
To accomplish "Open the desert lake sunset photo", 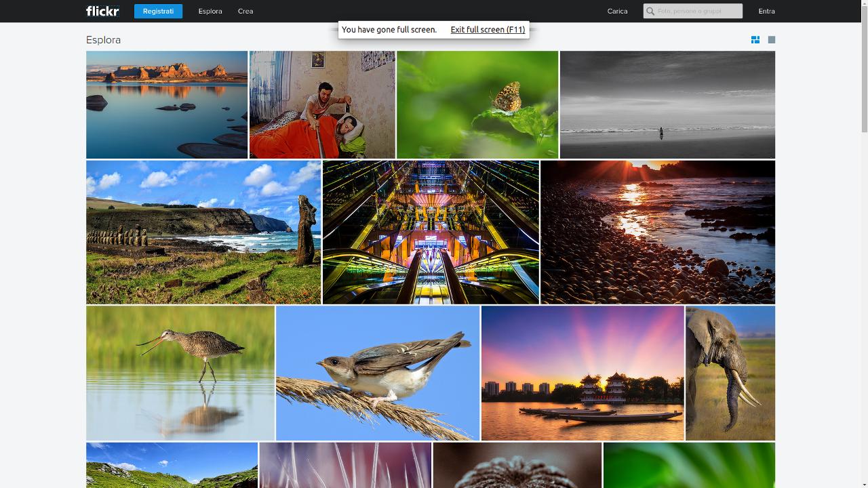I will tap(167, 104).
